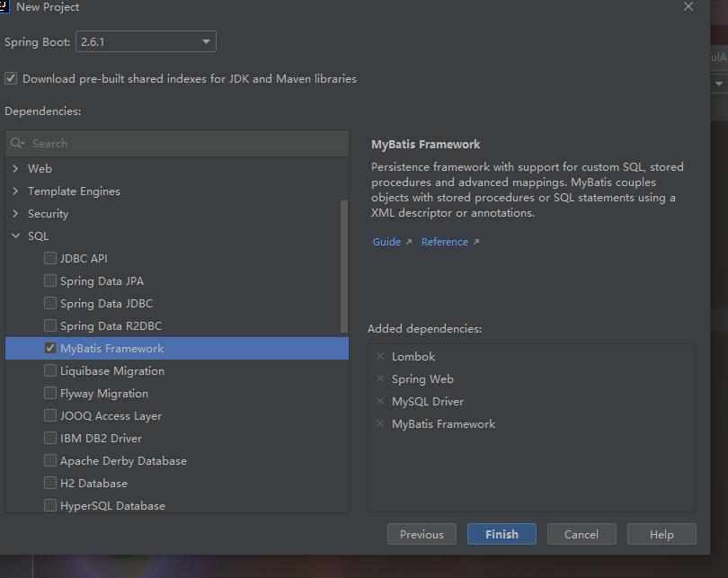Enable H2 Database dependency

click(50, 483)
